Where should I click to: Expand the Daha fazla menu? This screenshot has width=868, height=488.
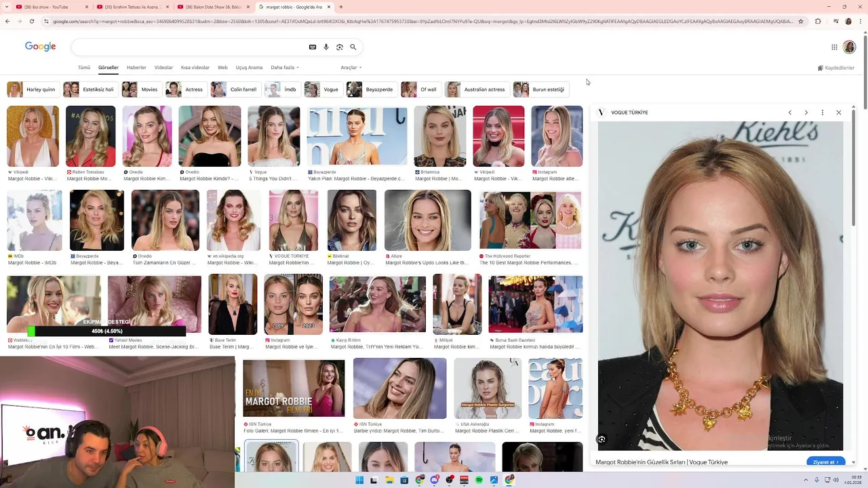click(285, 68)
